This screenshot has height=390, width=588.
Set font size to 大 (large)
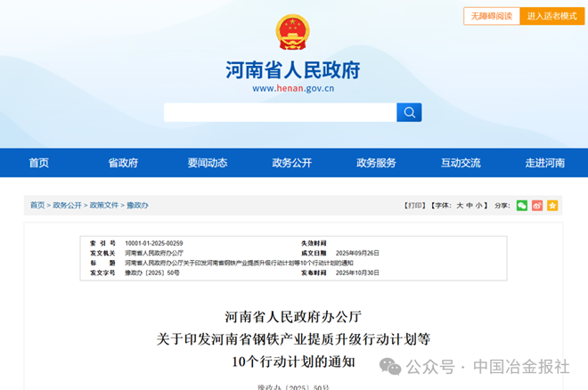pyautogui.click(x=460, y=206)
